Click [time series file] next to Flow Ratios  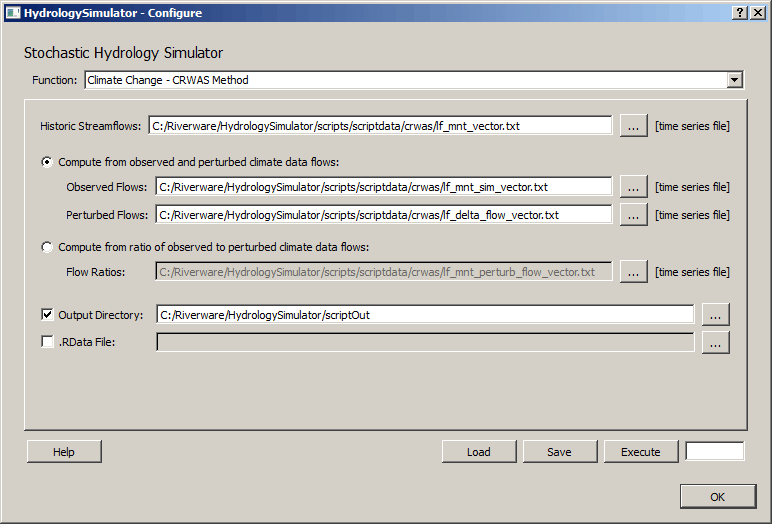[x=692, y=272]
